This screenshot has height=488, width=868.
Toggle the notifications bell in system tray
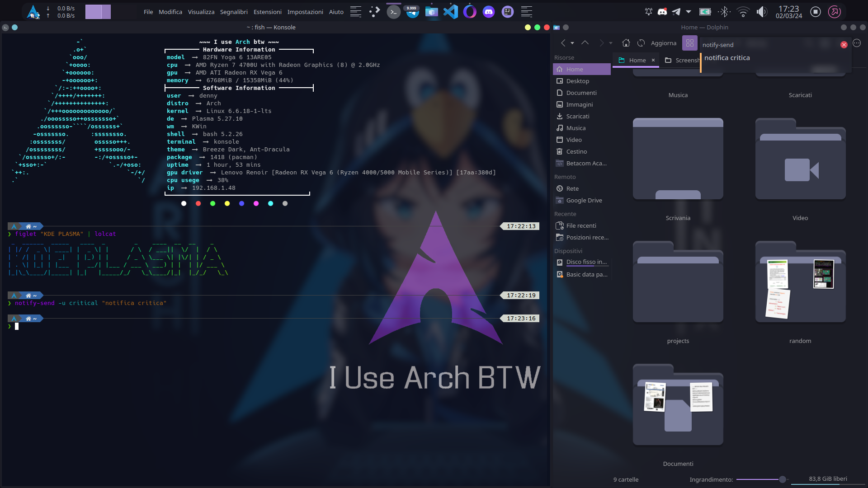[x=648, y=12]
